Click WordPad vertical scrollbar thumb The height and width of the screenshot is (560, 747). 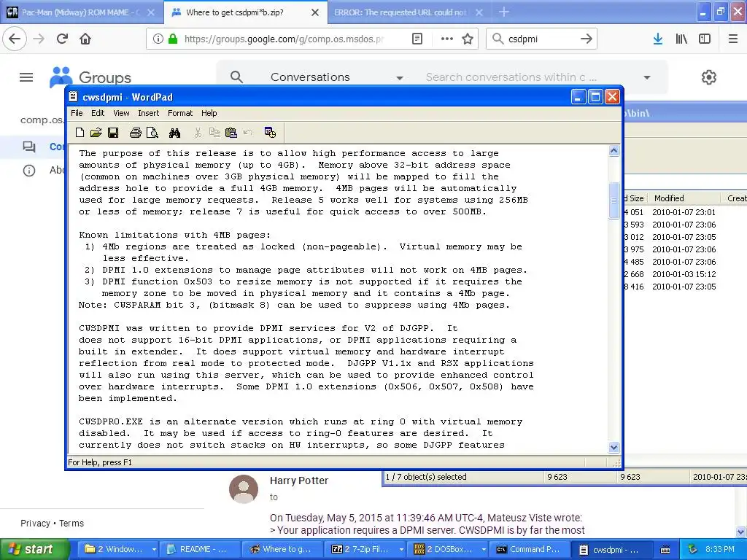click(614, 200)
